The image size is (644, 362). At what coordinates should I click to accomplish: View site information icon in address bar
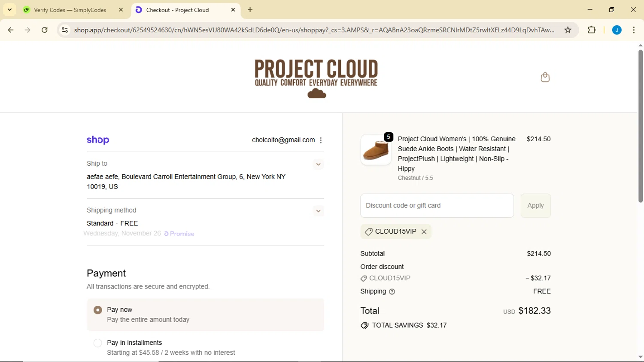pyautogui.click(x=65, y=30)
